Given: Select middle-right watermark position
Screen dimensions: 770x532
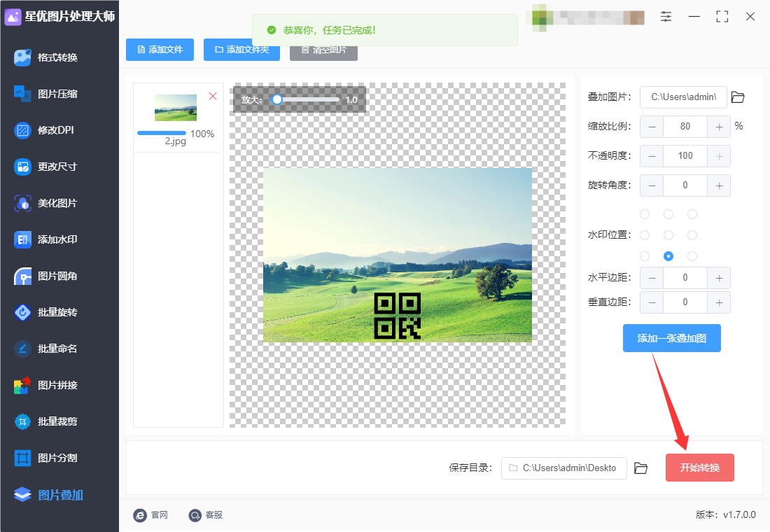Looking at the screenshot, I should (x=692, y=235).
